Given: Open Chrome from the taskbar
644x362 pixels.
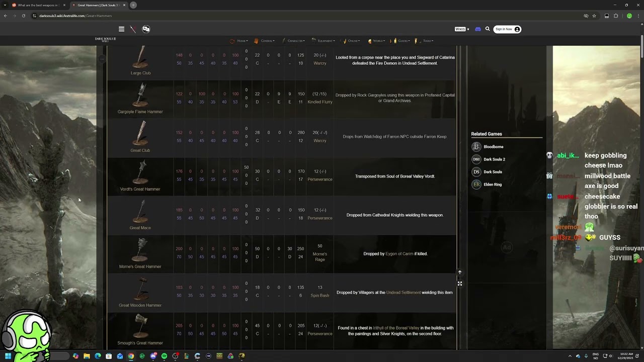Looking at the screenshot, I should pyautogui.click(x=131, y=356).
